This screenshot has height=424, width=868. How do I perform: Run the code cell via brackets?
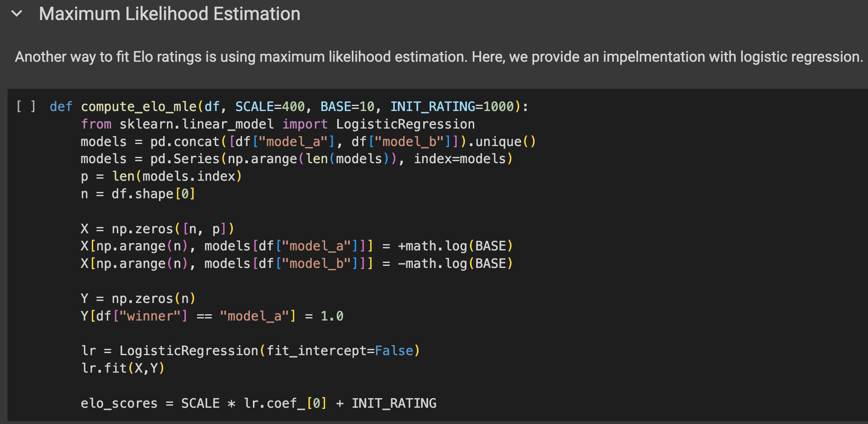(x=26, y=106)
